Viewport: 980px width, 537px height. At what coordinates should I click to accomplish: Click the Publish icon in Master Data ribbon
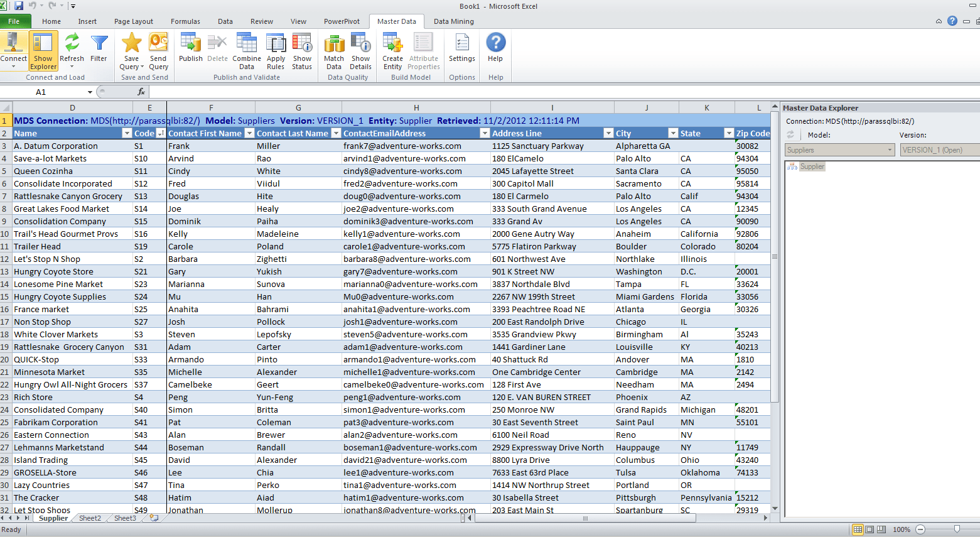(x=190, y=50)
